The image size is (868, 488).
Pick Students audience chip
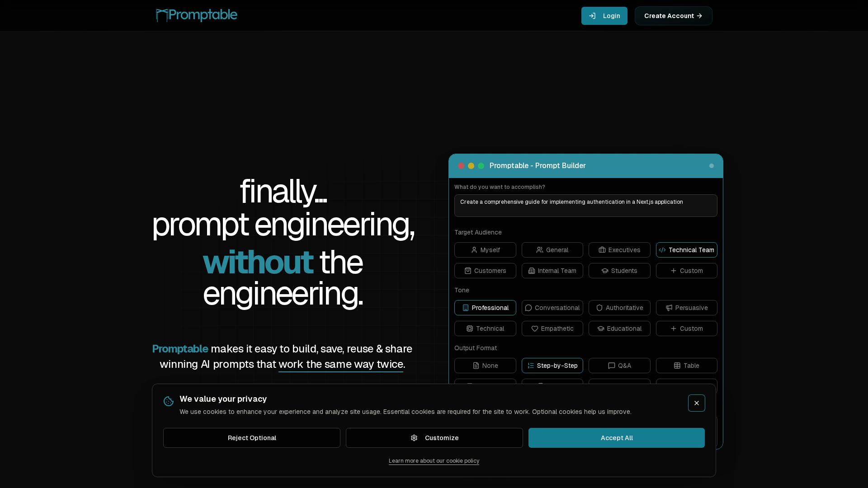(x=619, y=271)
